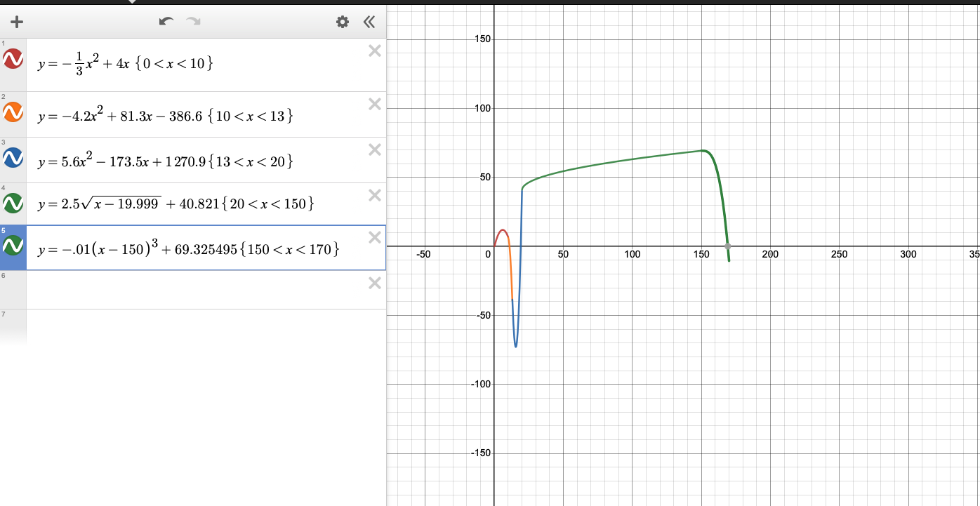980x506 pixels.
Task: Delete expression 1 with its X button
Action: pos(374,50)
